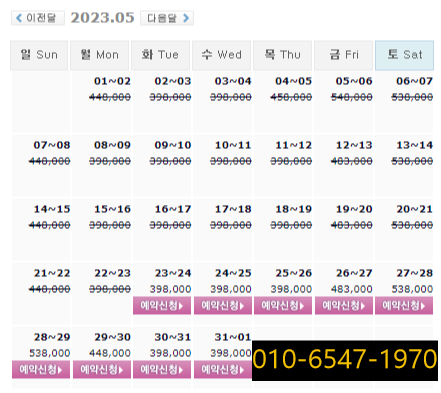Viewport: 441px width, 393px height.
Task: Select date range 20~21
Action: pyautogui.click(x=414, y=209)
